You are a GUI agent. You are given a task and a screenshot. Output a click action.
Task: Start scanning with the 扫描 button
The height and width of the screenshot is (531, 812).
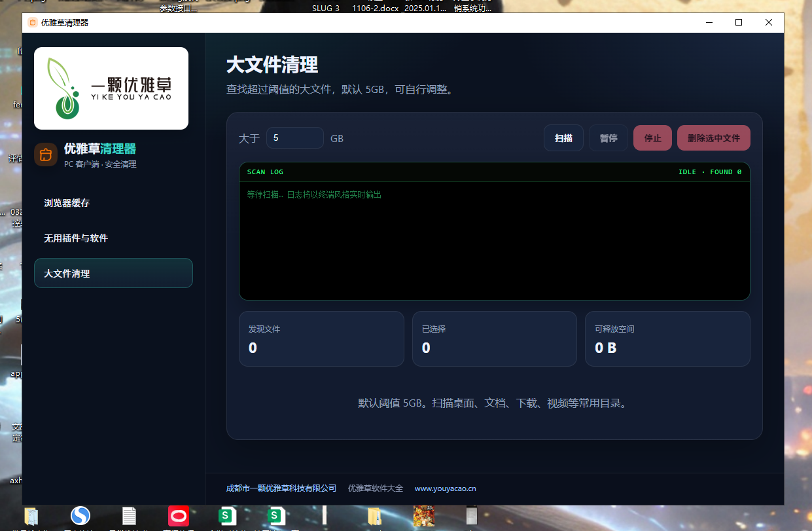click(x=563, y=138)
